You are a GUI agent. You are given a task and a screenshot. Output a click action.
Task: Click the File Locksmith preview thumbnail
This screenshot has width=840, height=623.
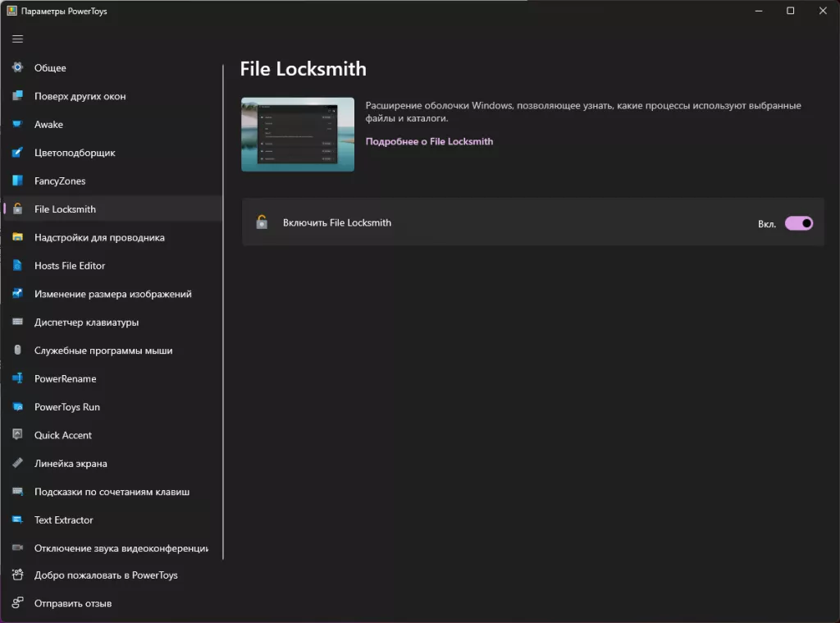point(298,135)
